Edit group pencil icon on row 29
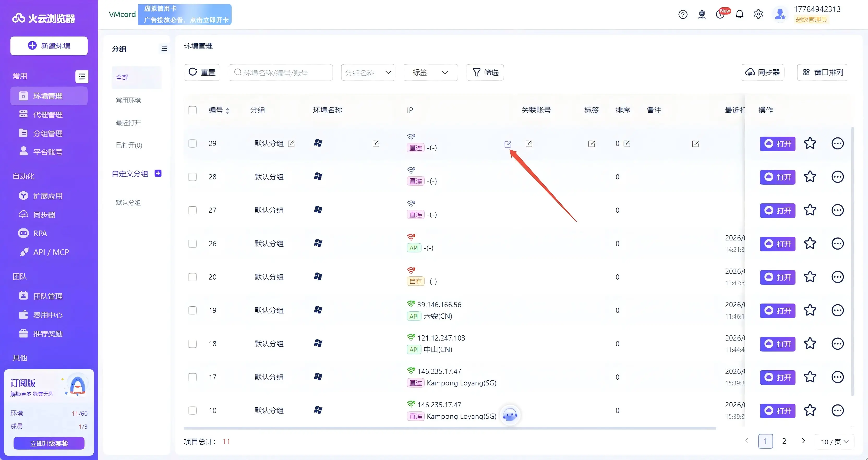 tap(291, 144)
